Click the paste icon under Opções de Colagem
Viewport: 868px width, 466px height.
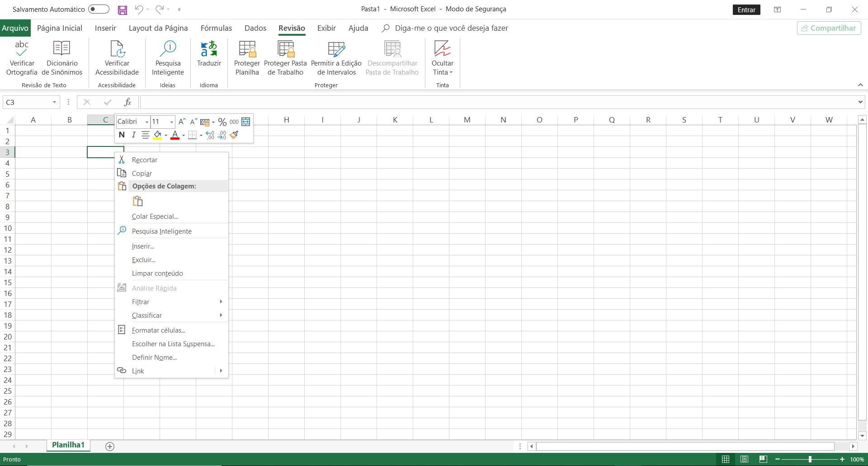pyautogui.click(x=138, y=201)
